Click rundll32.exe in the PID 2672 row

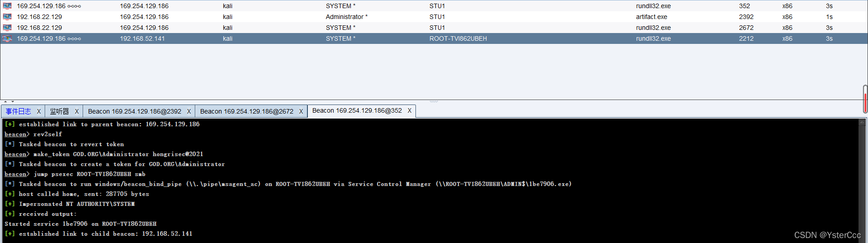click(x=653, y=28)
